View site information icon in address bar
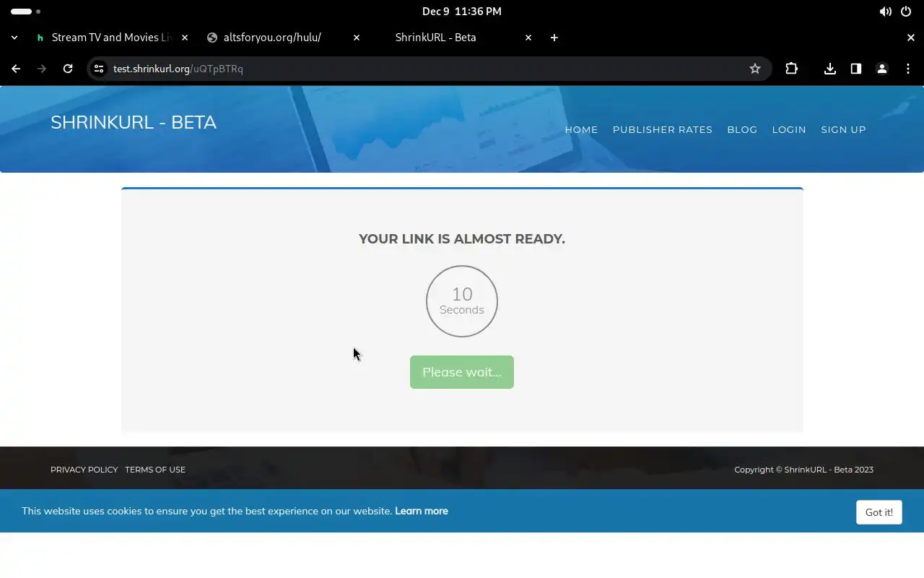This screenshot has width=924, height=578. click(99, 69)
